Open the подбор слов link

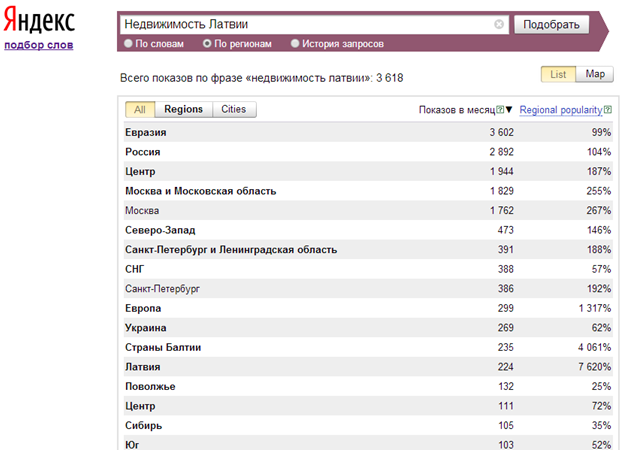coord(39,45)
